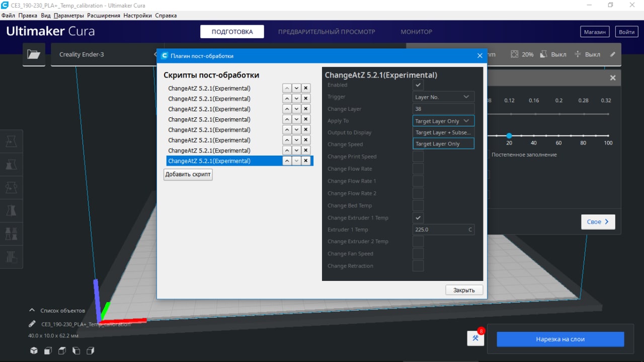The width and height of the screenshot is (644, 362).
Task: Switch to МОНИТОР tab
Action: (417, 32)
